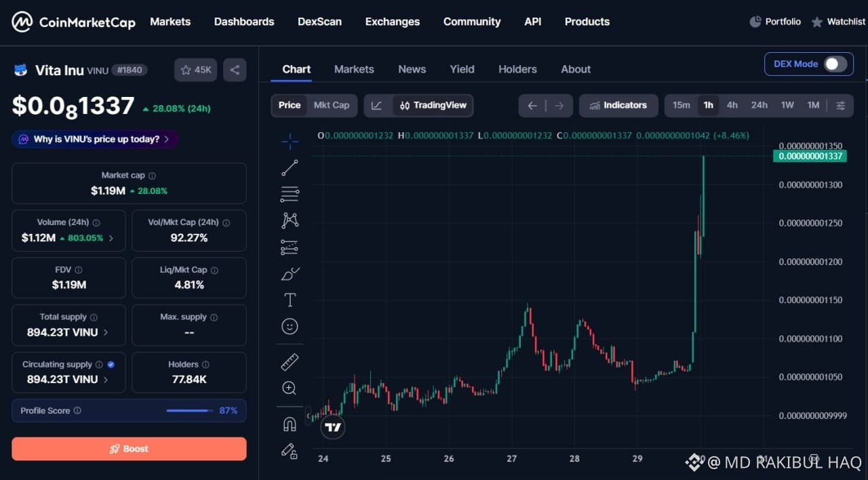Image resolution: width=868 pixels, height=480 pixels.
Task: Add Vita Inu to watchlist via star
Action: (x=196, y=70)
